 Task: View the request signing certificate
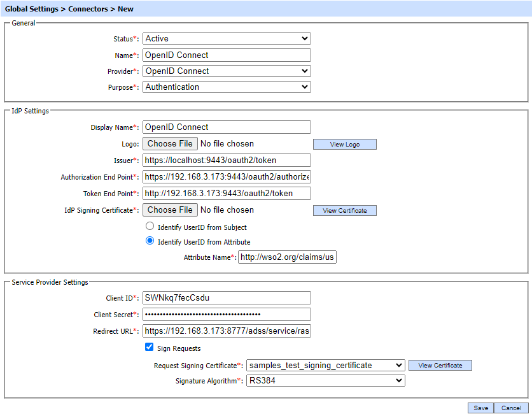[x=440, y=366]
